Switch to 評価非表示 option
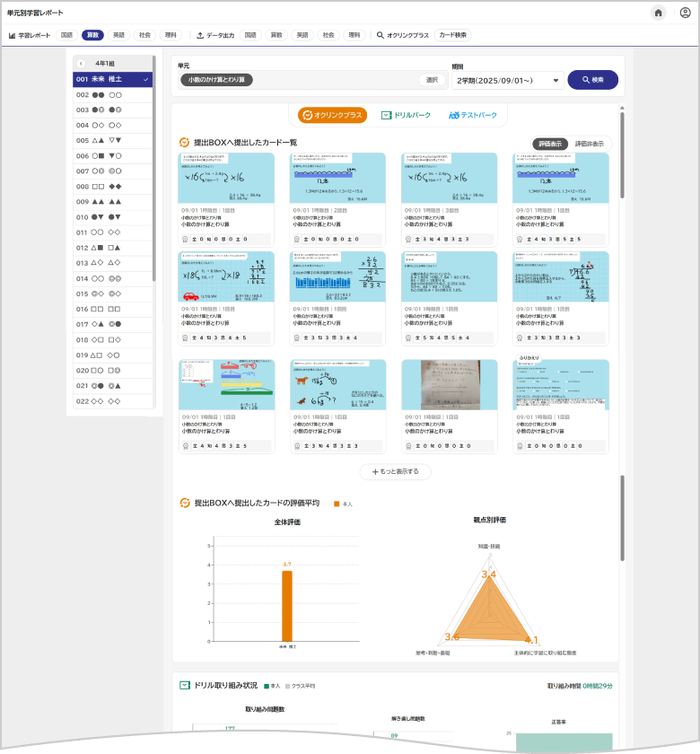The height and width of the screenshot is (754, 700). point(589,143)
